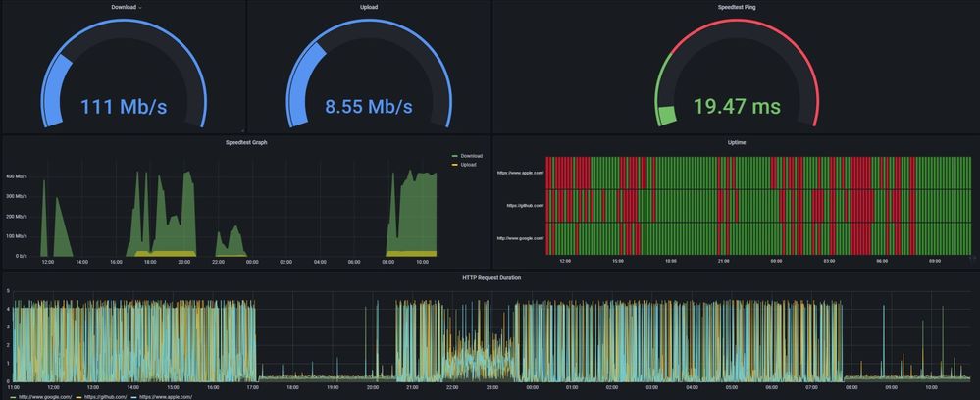Open the Speedtest Ping panel title
The image size is (980, 400).
pos(736,7)
